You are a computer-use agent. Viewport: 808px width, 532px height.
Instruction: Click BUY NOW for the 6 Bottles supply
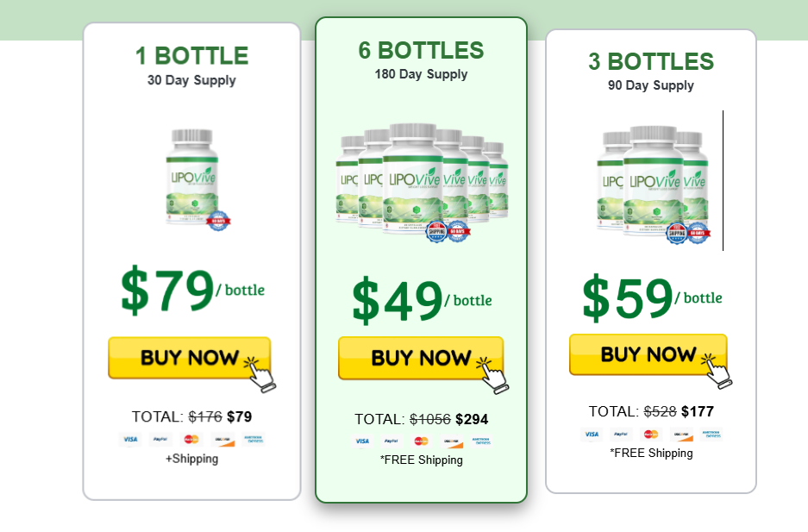pyautogui.click(x=420, y=360)
